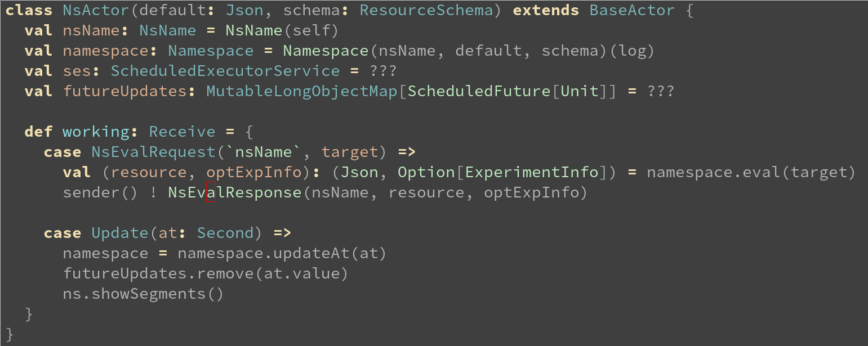Click ScheduledFuture in the futureUpdates type

tap(479, 91)
